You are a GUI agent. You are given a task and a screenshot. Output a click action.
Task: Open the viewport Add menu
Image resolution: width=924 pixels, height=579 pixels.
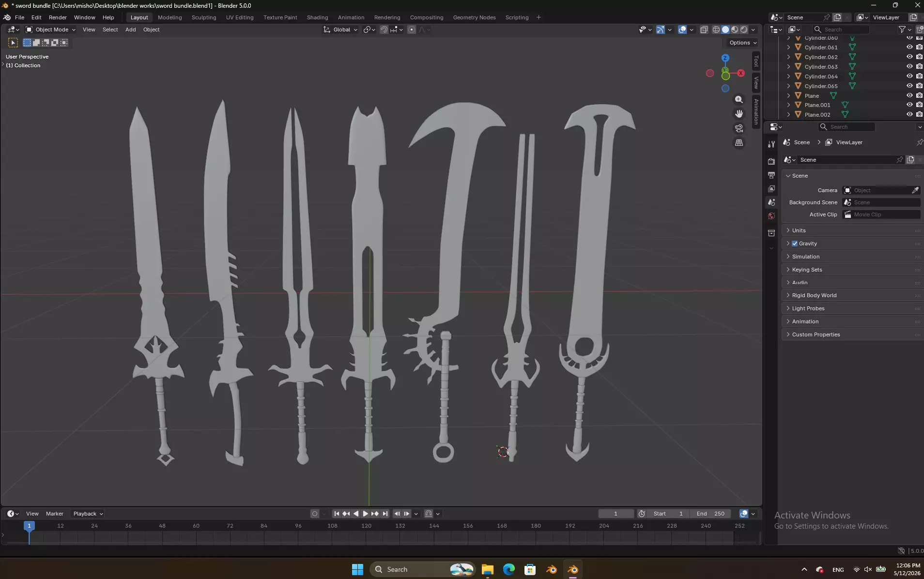tap(130, 30)
